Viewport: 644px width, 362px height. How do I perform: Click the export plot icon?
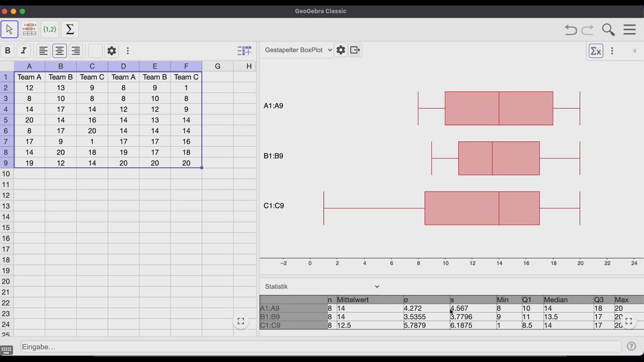355,50
